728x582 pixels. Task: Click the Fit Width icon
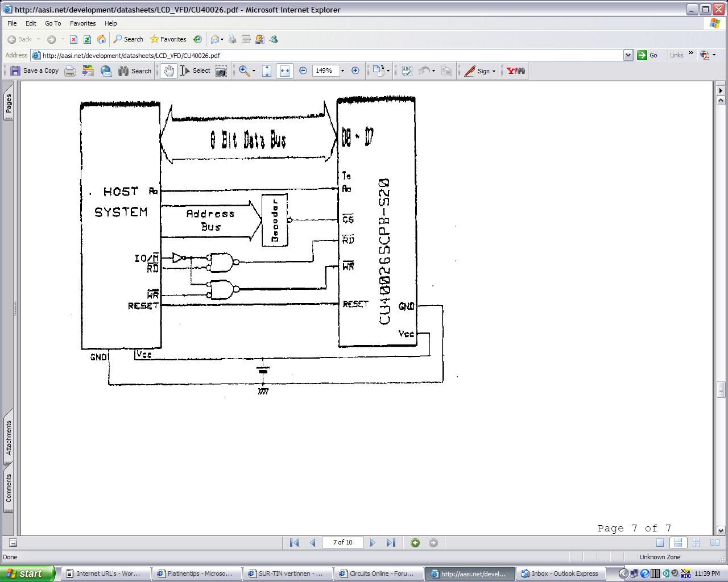click(284, 71)
